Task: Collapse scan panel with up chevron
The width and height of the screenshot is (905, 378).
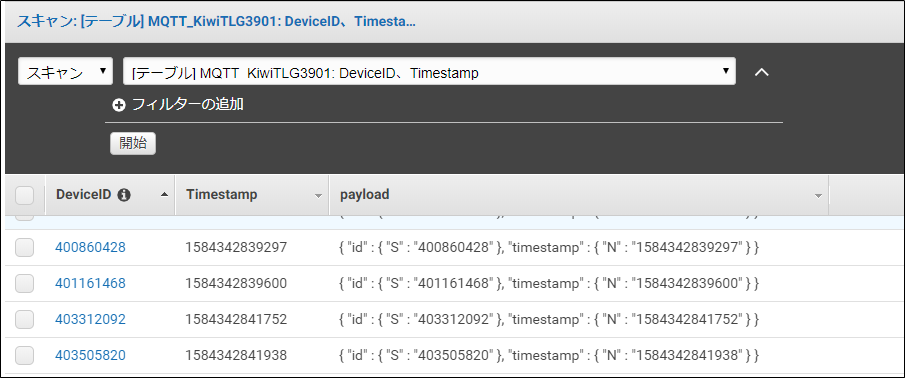Action: pyautogui.click(x=762, y=72)
